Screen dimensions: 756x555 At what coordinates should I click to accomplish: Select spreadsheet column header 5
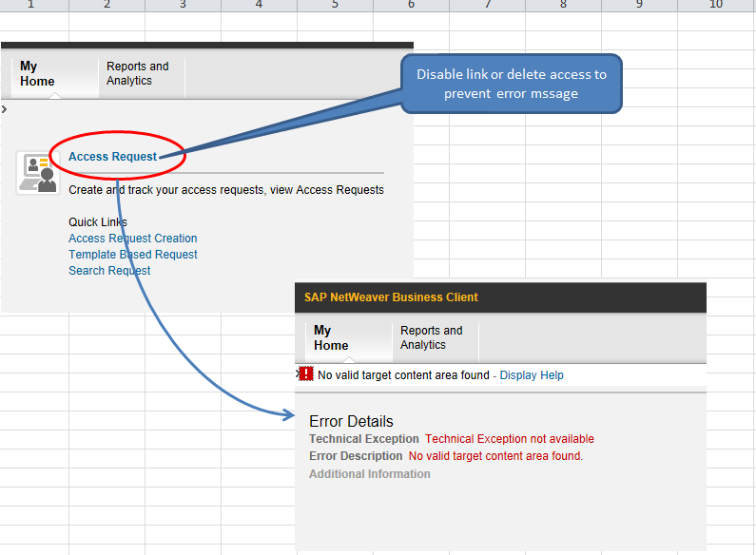click(x=335, y=5)
